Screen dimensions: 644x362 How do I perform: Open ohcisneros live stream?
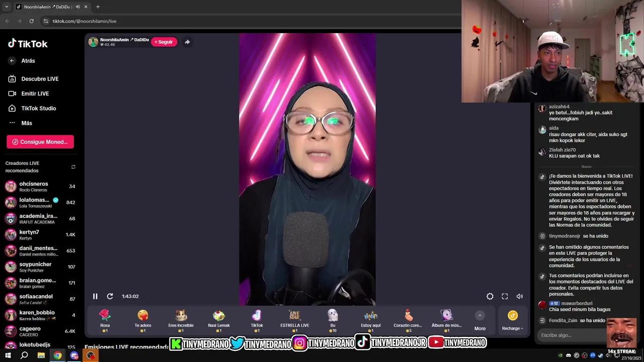tap(40, 187)
